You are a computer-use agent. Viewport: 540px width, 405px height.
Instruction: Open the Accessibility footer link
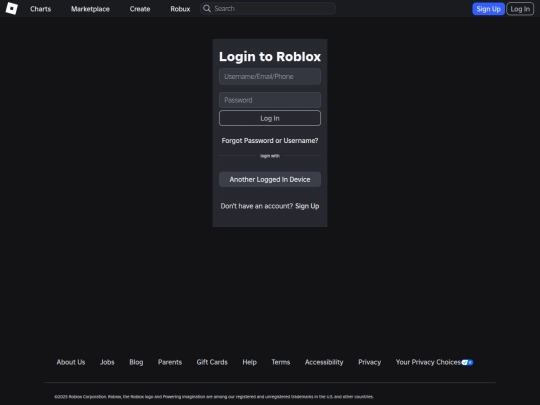(324, 362)
